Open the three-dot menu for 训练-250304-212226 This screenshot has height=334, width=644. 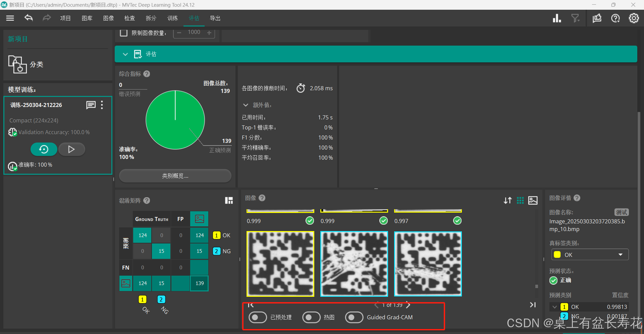point(102,105)
